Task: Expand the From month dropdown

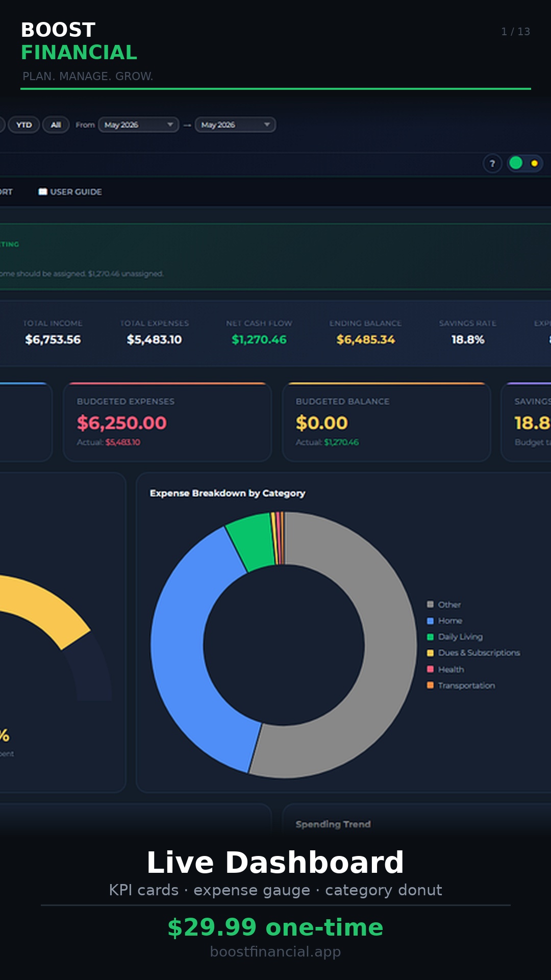Action: click(138, 125)
